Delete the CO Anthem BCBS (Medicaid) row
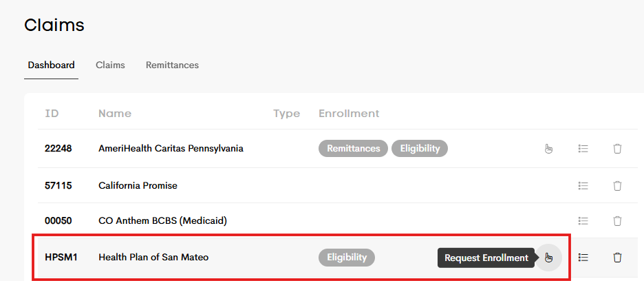 (x=617, y=221)
